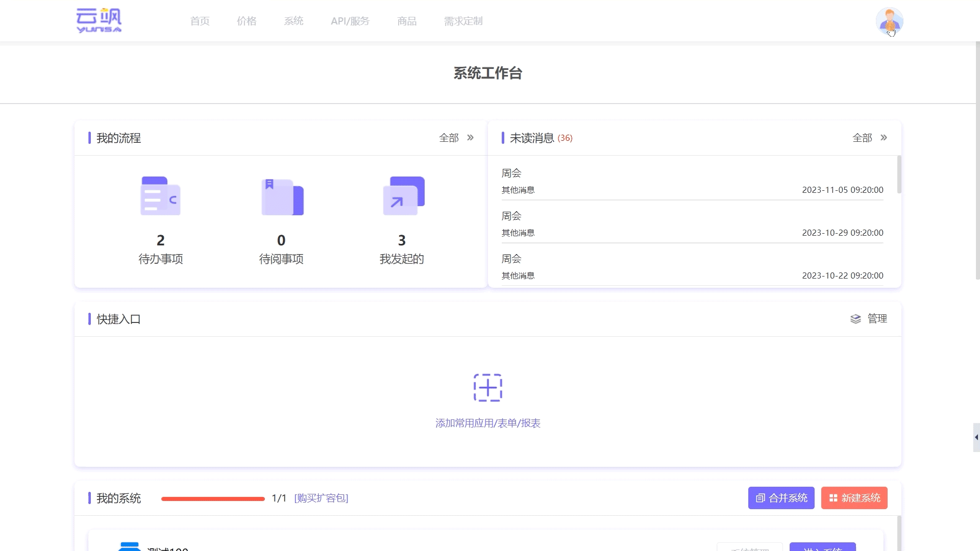980x551 pixels.
Task: Click the 2023-10-22 09:20:00 timestamp
Action: coord(843,275)
